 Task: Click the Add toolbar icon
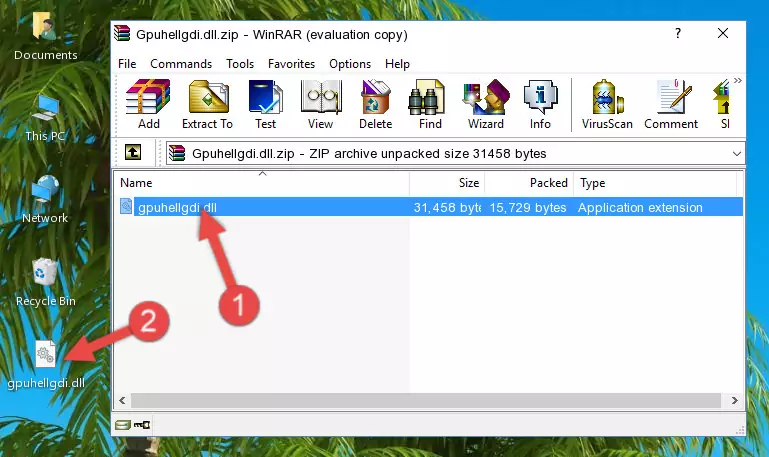click(148, 104)
